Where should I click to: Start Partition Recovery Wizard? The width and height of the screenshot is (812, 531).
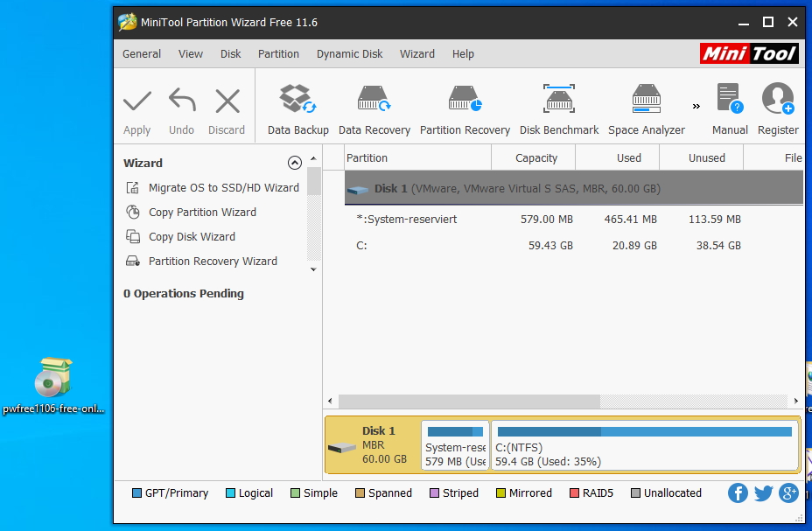pyautogui.click(x=213, y=261)
